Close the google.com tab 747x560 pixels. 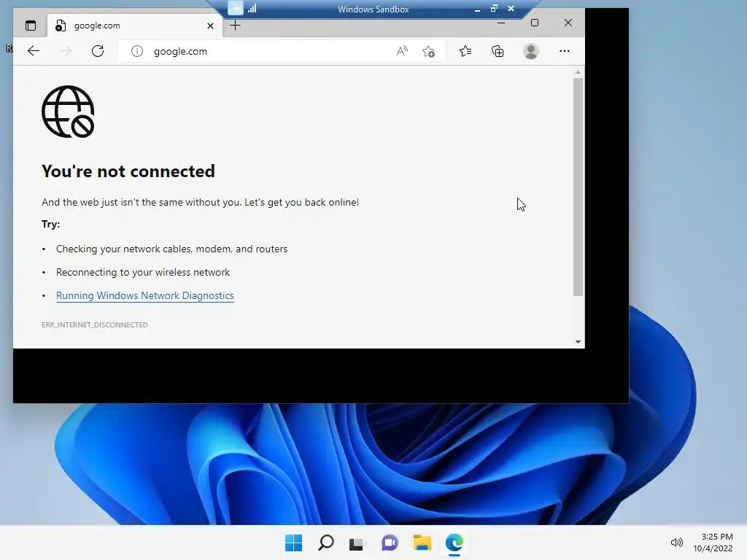210,26
